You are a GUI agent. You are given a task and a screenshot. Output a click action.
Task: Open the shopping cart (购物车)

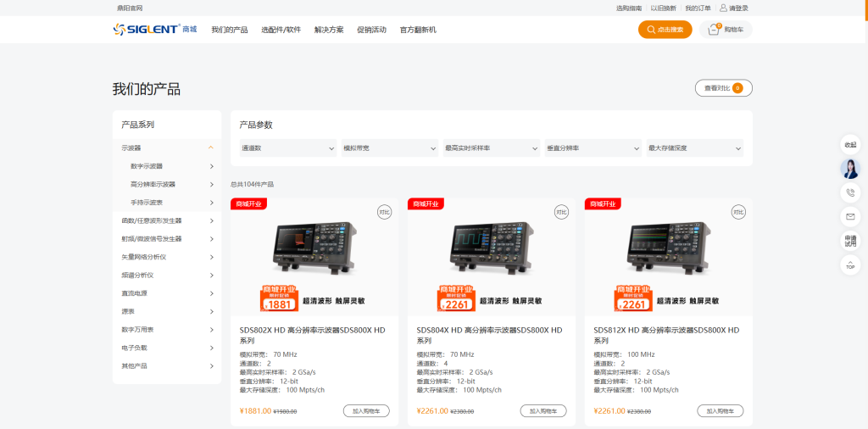726,30
